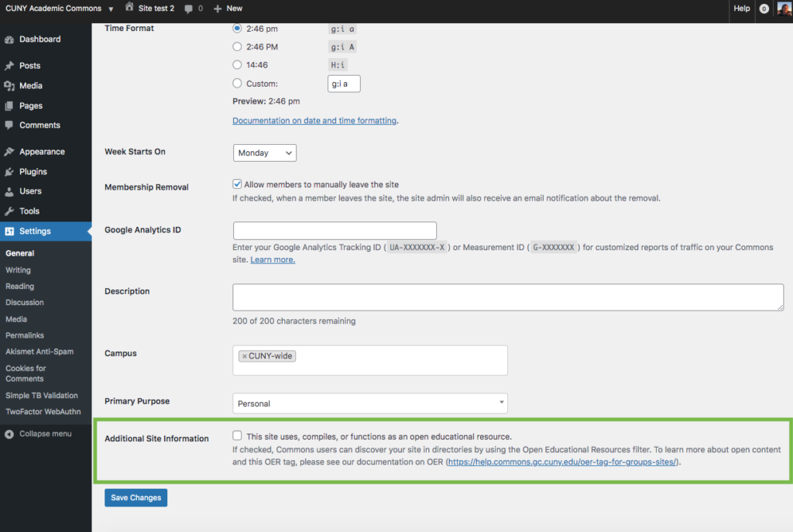Open Simple TB Validation settings
Viewport: 793px width, 532px height.
[x=42, y=396]
